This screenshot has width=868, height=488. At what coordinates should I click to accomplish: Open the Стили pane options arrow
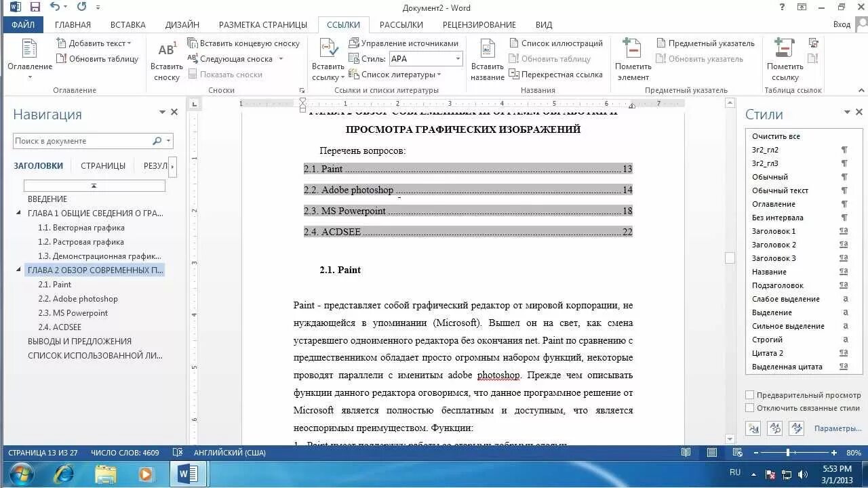[x=847, y=112]
